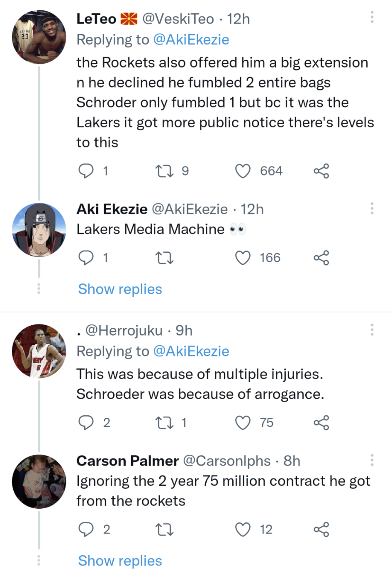Reply to Herrojuku's tweet about arrogance
392x582 pixels.
pyautogui.click(x=86, y=423)
